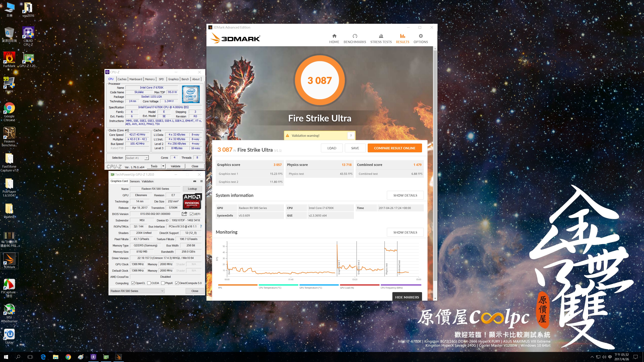Open the RESULTS tab in 3DMark
This screenshot has height=362, width=644.
click(402, 39)
